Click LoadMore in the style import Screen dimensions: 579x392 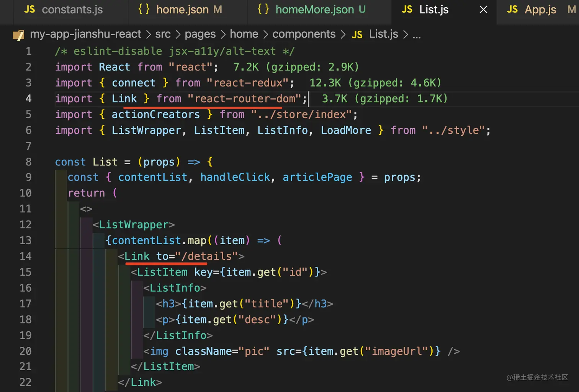coord(346,131)
